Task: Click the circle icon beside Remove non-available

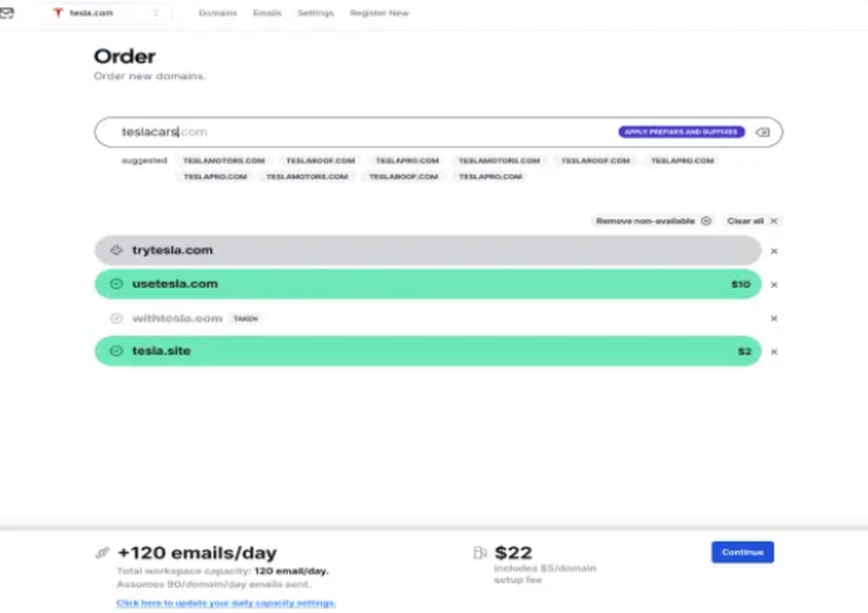Action: (x=706, y=221)
